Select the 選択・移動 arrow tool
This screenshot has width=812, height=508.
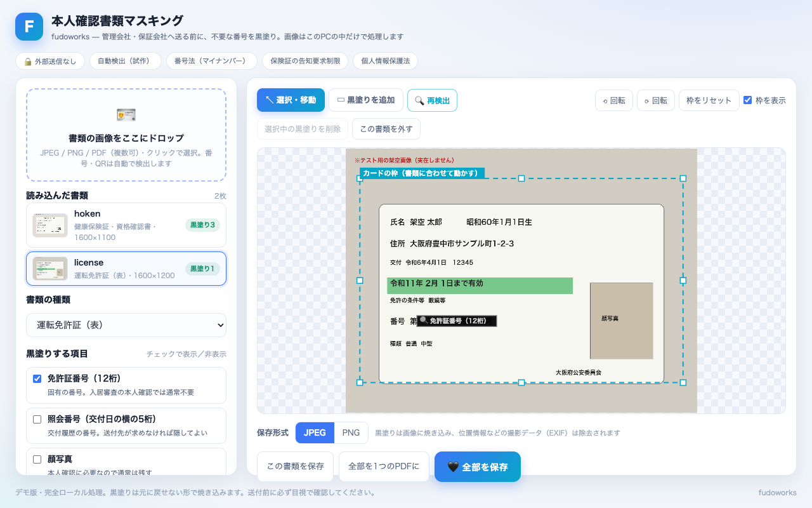(291, 100)
